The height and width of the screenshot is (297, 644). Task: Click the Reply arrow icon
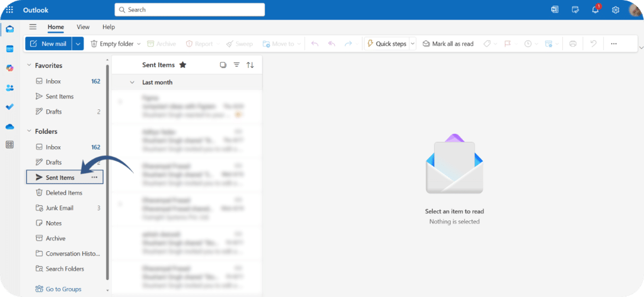click(315, 44)
